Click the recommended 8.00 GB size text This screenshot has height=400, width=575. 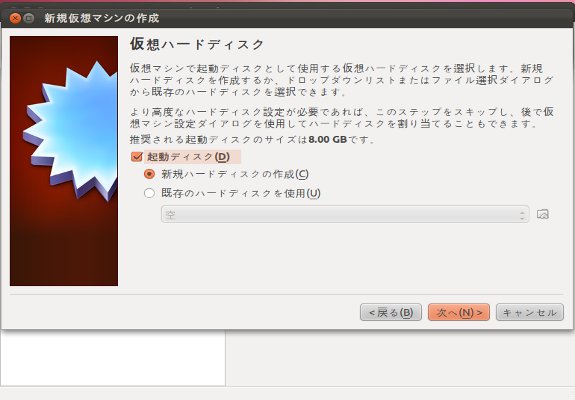(x=327, y=139)
